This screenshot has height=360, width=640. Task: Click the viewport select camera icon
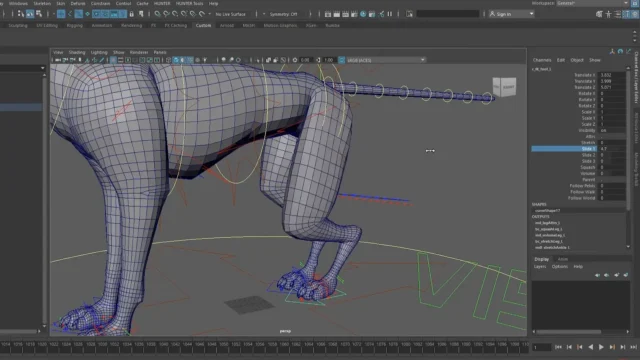[58, 60]
